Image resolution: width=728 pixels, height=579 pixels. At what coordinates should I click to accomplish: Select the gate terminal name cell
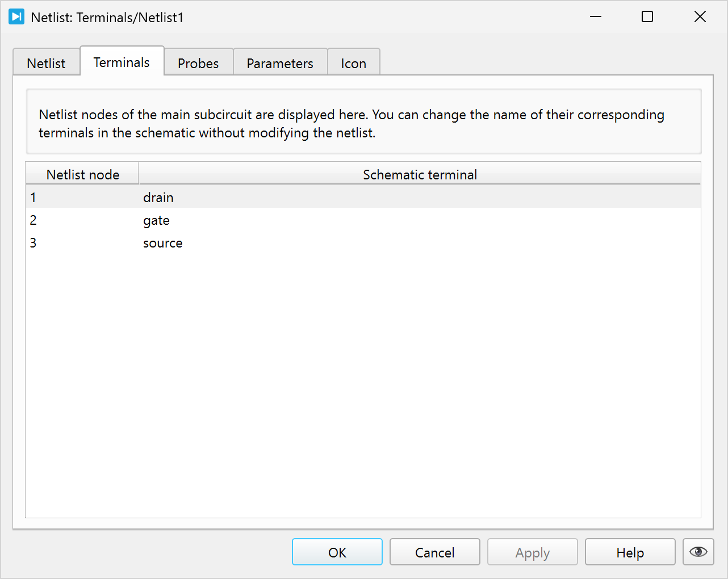tap(157, 220)
